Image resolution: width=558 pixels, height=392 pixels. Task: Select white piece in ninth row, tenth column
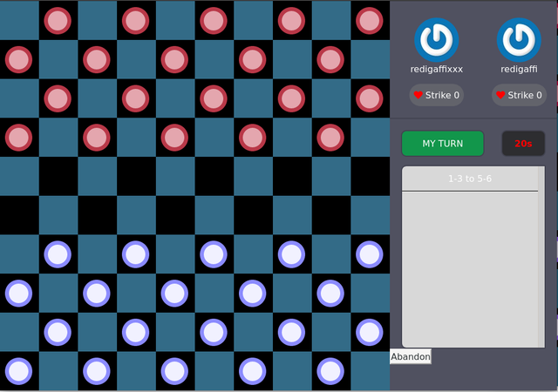[370, 332]
